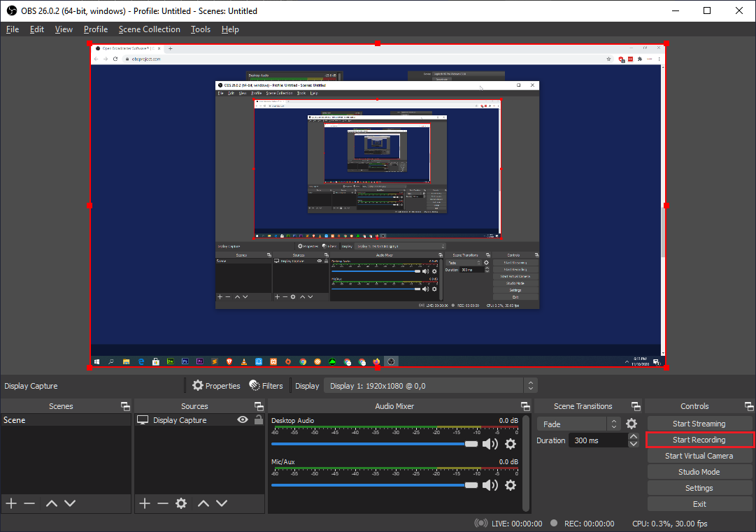Image resolution: width=756 pixels, height=532 pixels.
Task: Open Desktop Audio settings gear
Action: pyautogui.click(x=511, y=444)
